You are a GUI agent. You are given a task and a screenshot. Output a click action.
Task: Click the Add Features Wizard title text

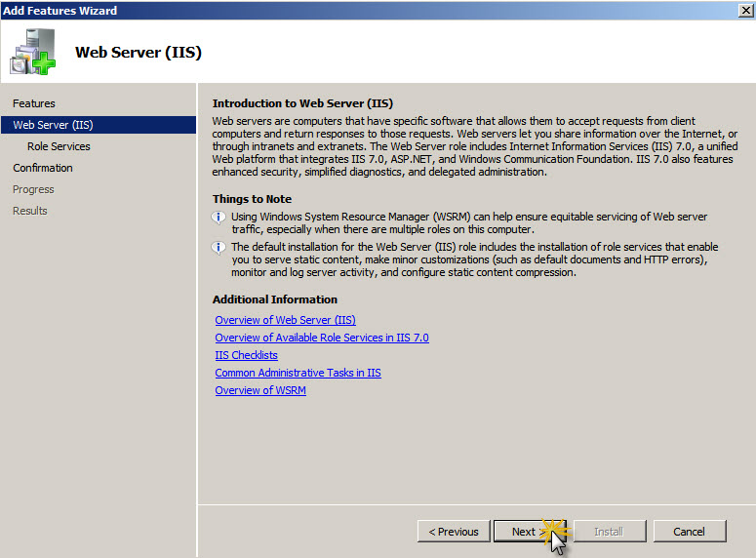click(x=60, y=10)
